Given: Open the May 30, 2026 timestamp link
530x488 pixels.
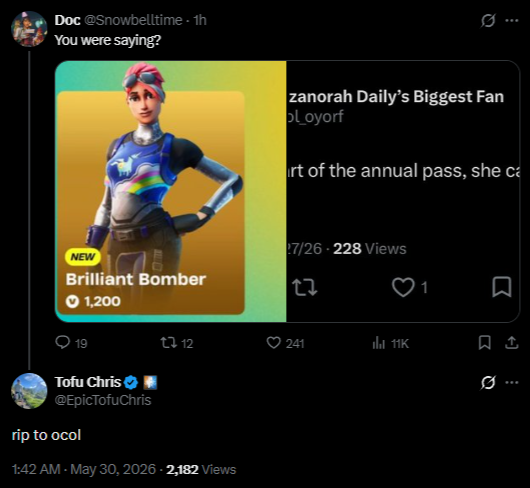Looking at the screenshot, I should (x=113, y=469).
